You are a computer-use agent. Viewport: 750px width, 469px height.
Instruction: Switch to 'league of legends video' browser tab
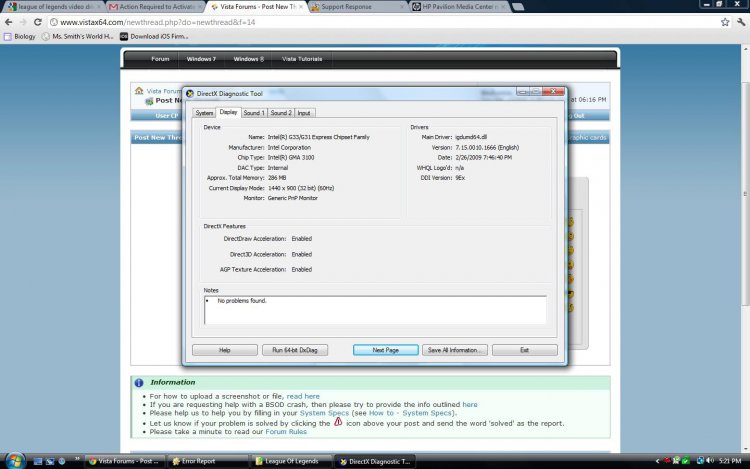pos(53,7)
